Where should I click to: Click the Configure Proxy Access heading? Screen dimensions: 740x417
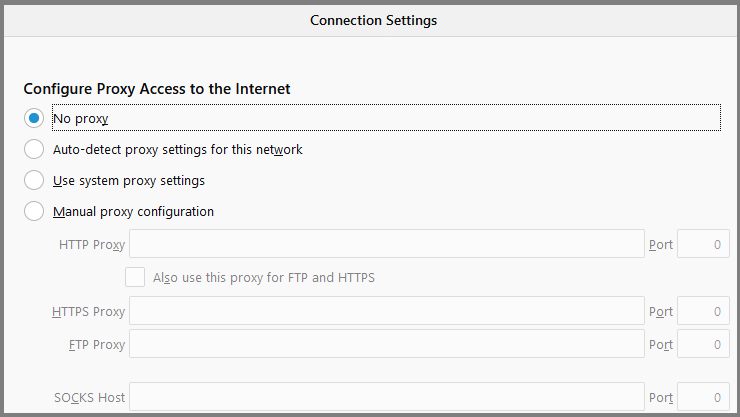(157, 89)
